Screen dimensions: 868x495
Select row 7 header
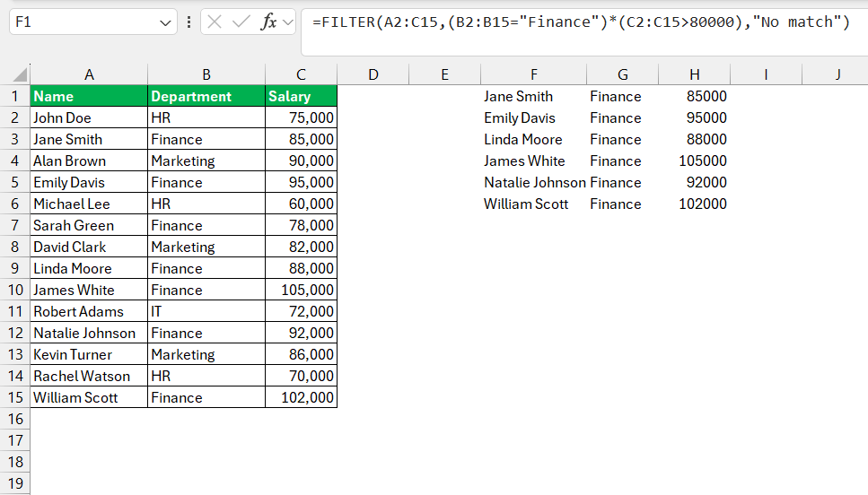[x=15, y=225]
